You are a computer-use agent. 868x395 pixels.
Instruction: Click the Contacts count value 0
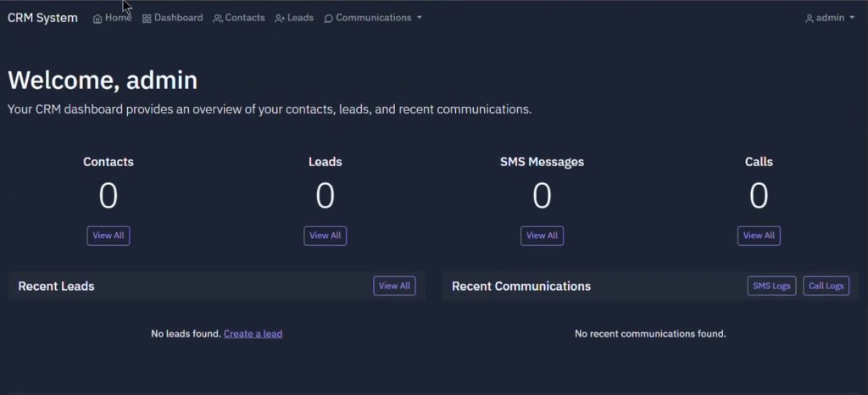(108, 196)
